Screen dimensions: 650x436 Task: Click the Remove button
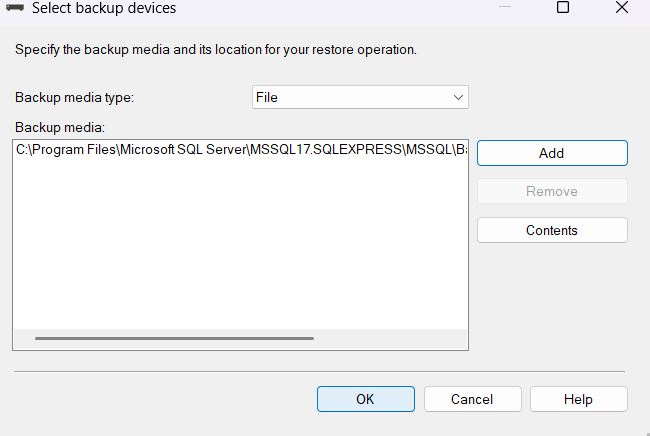552,191
